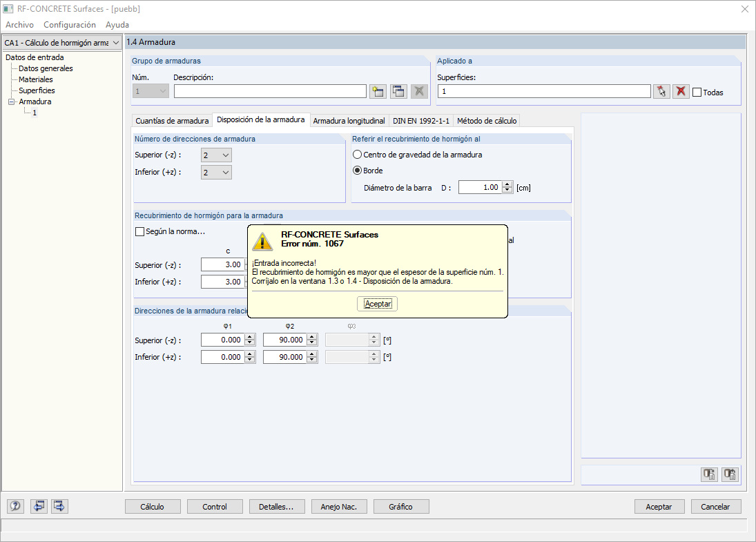The image size is (756, 542).
Task: Click the Gráfico button
Action: (x=401, y=507)
